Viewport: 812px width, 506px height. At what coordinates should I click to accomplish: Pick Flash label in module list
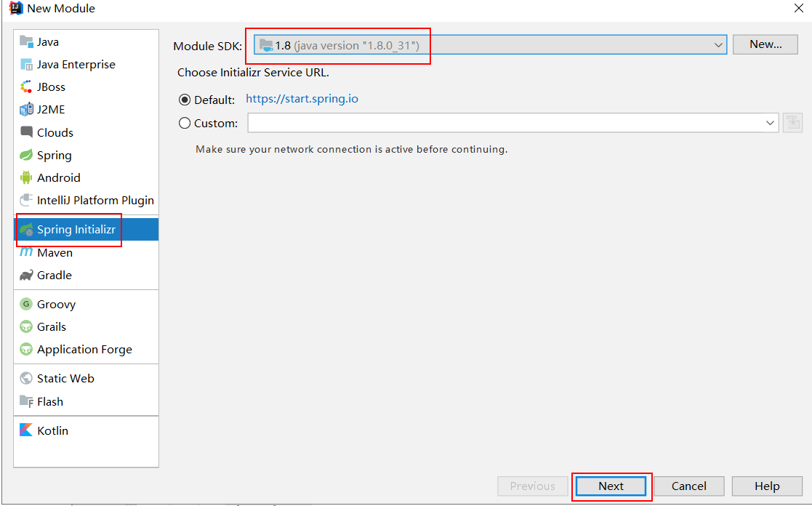[49, 402]
